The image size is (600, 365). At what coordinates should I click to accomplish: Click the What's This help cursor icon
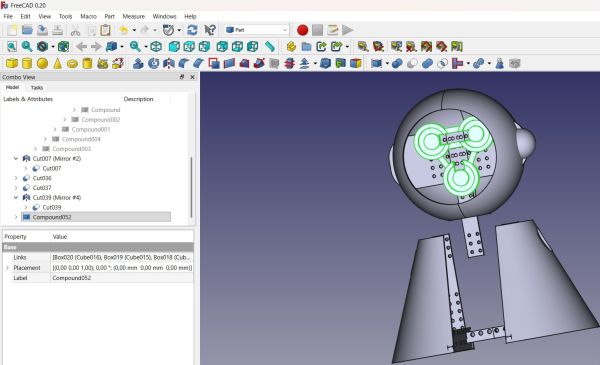pos(210,30)
